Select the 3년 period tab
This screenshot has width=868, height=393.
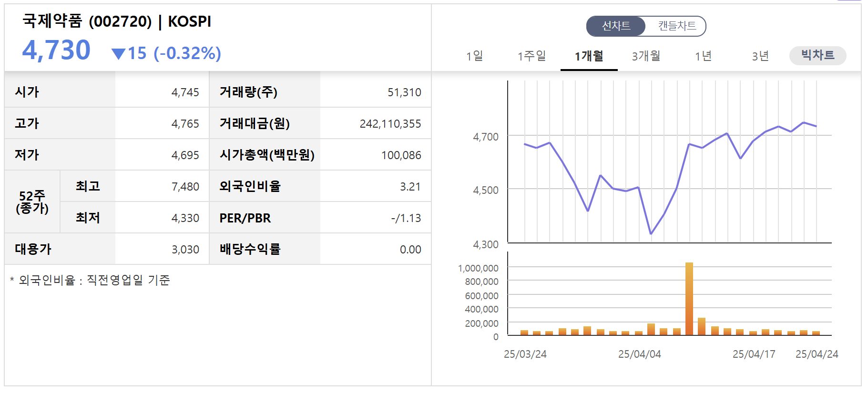click(x=761, y=56)
